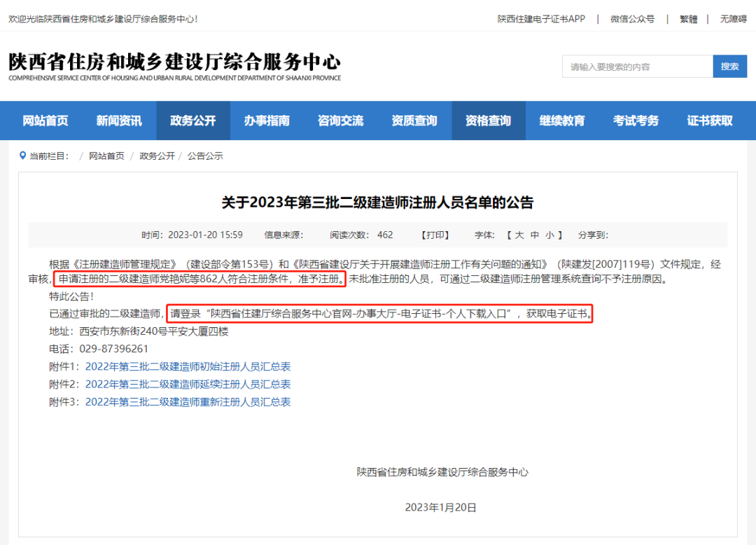Screen dimensions: 756x545
Task: Open the 微信公众号 link in top bar
Action: (632, 19)
